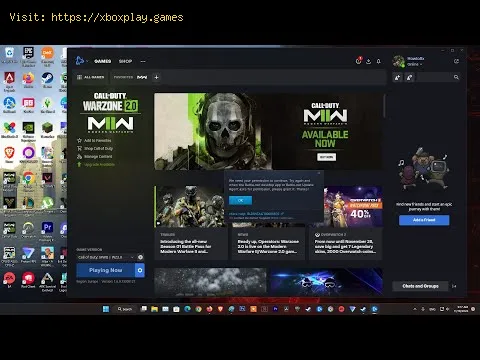Viewport: 480px width, 360px height.
Task: Close the permission dialog with X
Action: click(319, 173)
